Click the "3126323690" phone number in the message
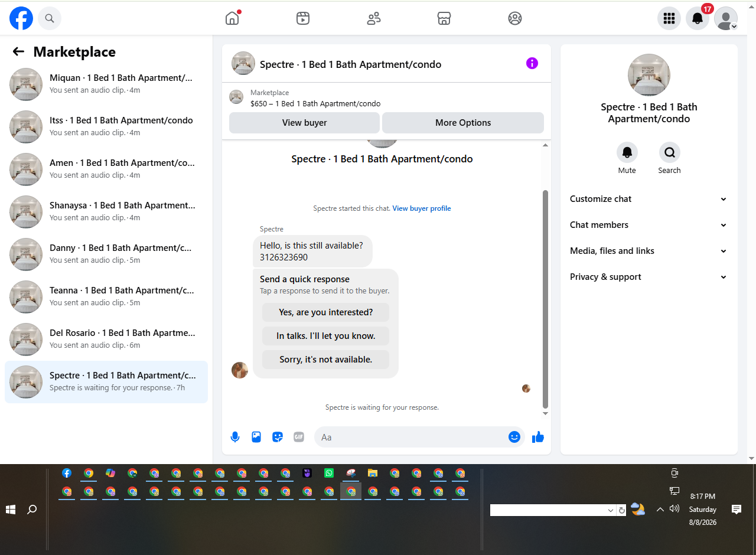756x555 pixels. 284,257
